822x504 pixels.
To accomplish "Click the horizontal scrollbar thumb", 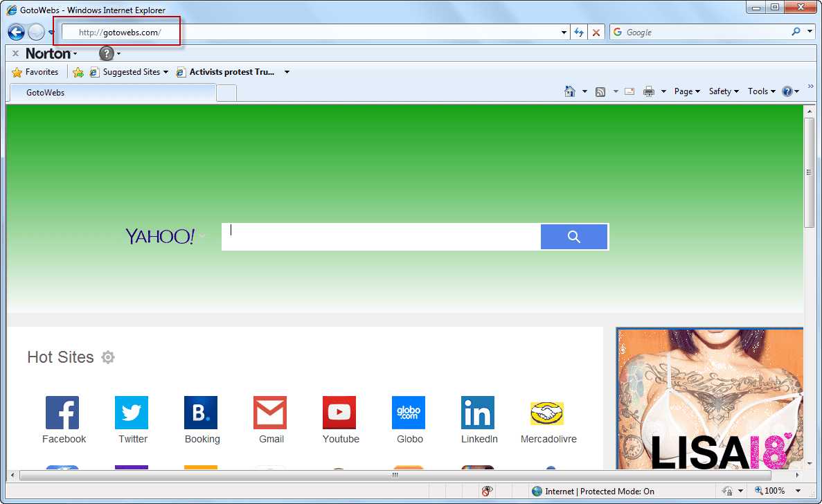I will pos(395,475).
